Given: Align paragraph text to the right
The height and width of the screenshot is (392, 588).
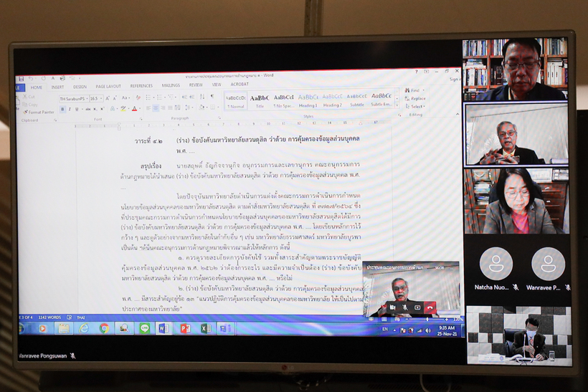Looking at the screenshot, I should pos(163,108).
